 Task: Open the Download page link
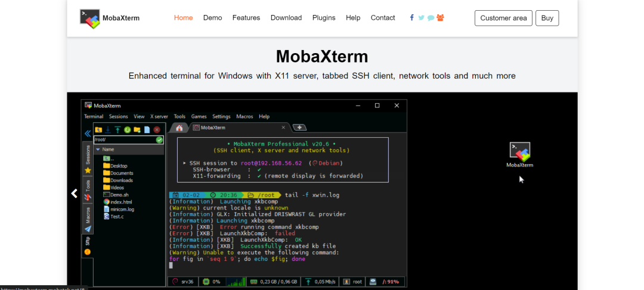(286, 18)
